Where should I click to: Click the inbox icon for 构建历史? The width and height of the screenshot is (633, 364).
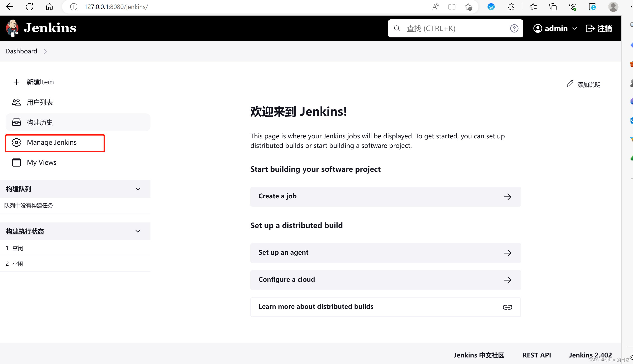click(16, 122)
